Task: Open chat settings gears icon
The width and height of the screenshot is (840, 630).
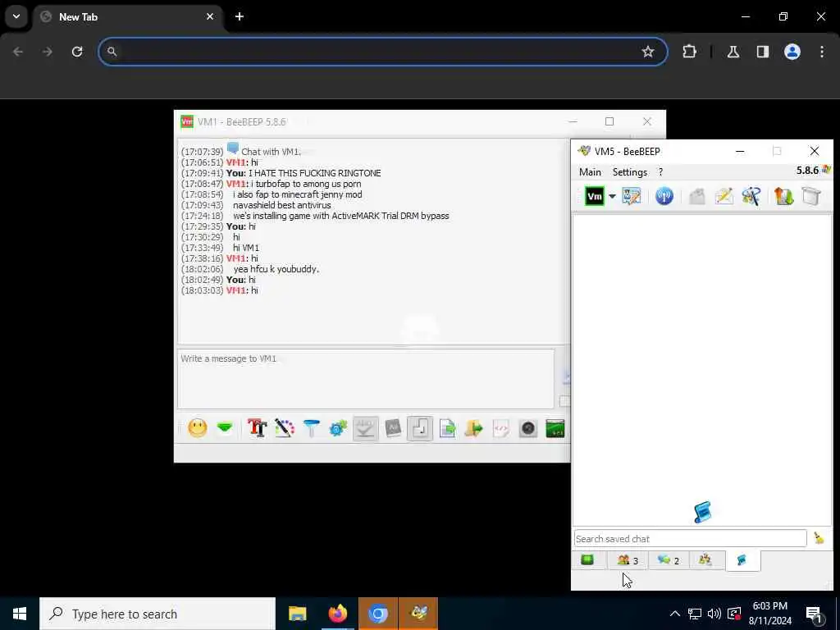Action: (339, 428)
